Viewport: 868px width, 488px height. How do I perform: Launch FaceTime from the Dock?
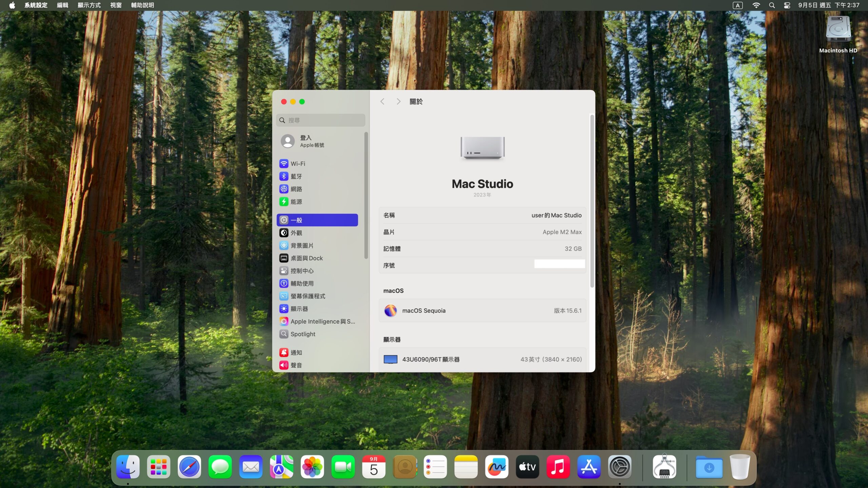click(343, 467)
